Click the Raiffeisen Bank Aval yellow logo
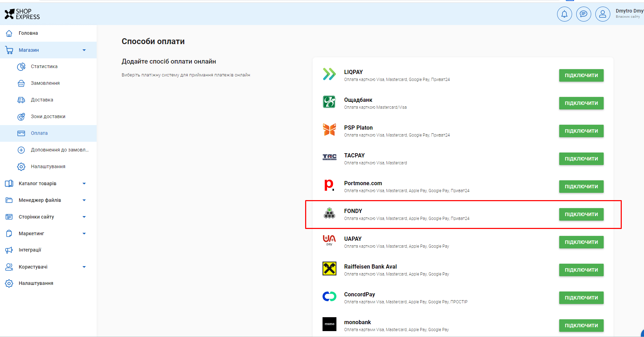The width and height of the screenshot is (644, 337). click(329, 269)
